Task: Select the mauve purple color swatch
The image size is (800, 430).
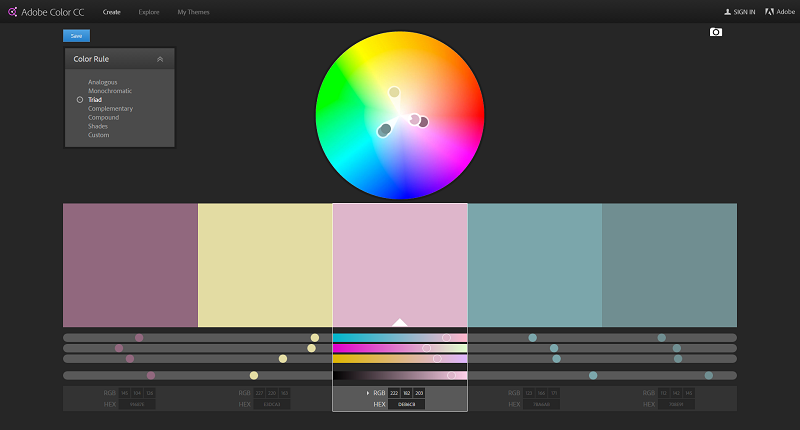Action: tap(130, 265)
